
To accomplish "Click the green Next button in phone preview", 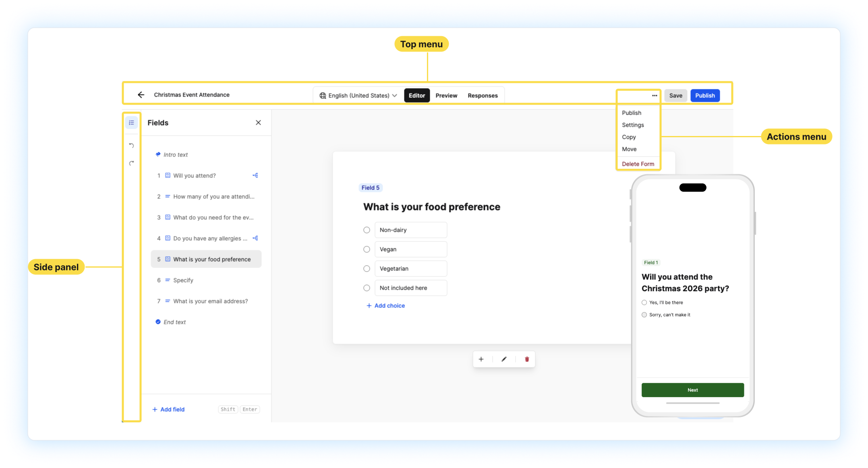I will tap(692, 390).
